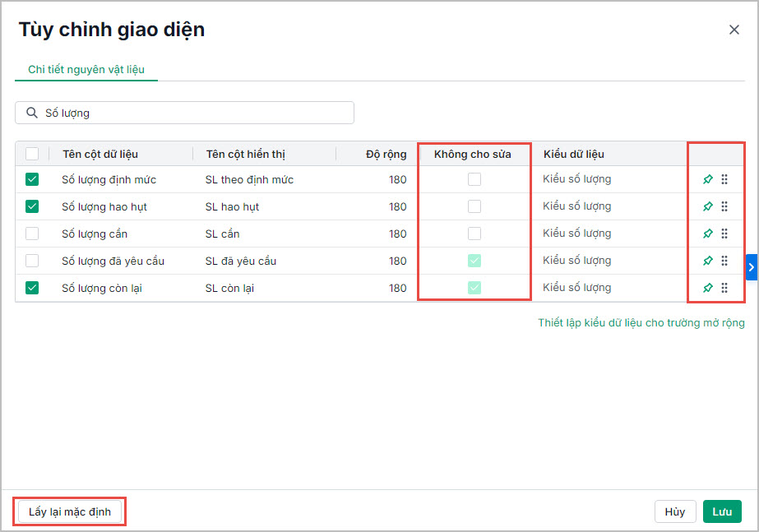The width and height of the screenshot is (759, 532).
Task: Pin the Số lượng đã yêu cầu column
Action: pyautogui.click(x=707, y=261)
